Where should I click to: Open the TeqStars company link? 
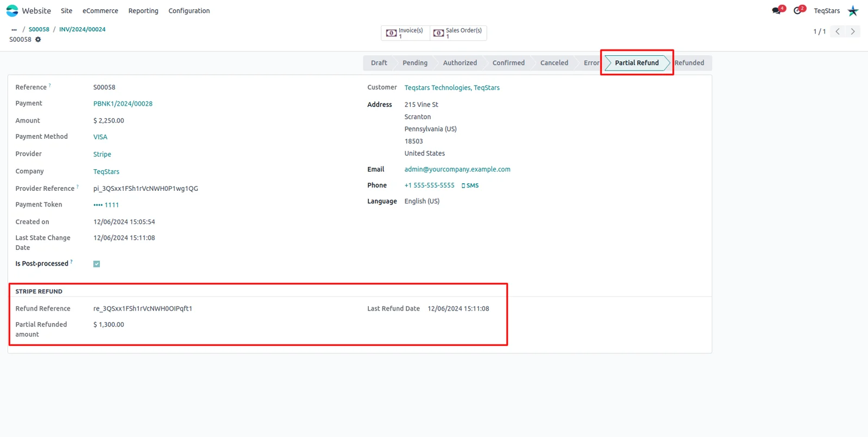(106, 172)
